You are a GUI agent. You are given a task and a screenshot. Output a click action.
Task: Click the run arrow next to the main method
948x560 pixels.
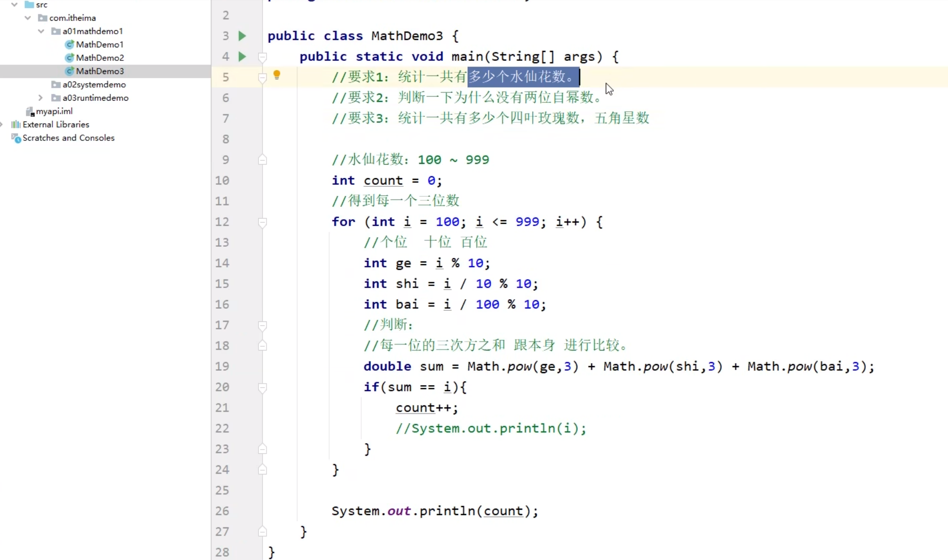pyautogui.click(x=242, y=57)
